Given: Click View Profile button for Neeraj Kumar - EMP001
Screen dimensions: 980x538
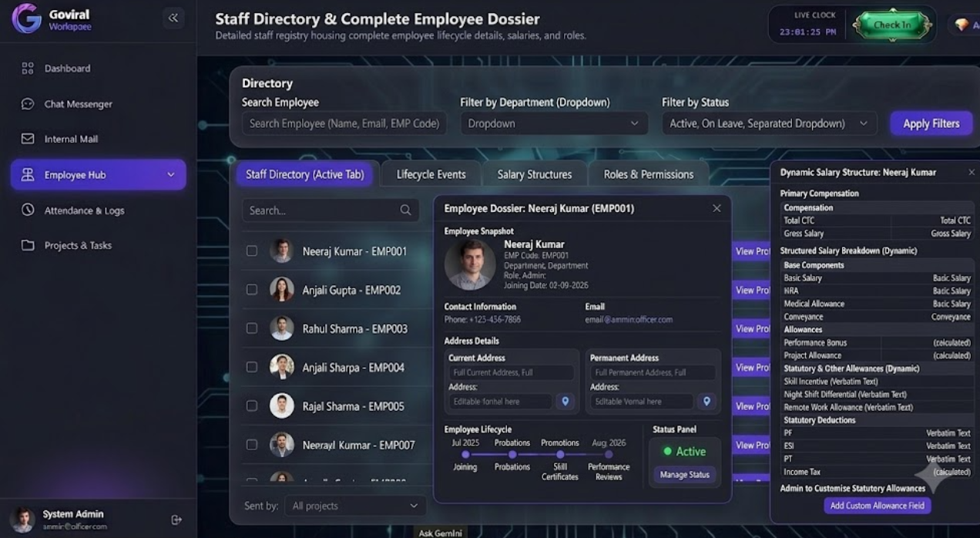Looking at the screenshot, I should tap(751, 251).
